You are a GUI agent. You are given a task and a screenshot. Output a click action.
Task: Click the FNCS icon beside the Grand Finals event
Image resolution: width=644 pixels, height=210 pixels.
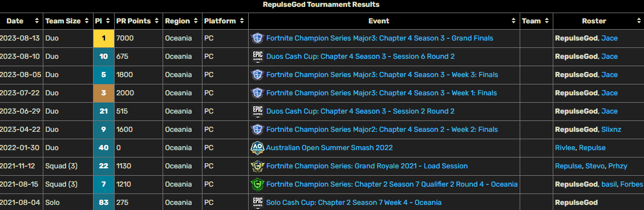click(x=257, y=38)
